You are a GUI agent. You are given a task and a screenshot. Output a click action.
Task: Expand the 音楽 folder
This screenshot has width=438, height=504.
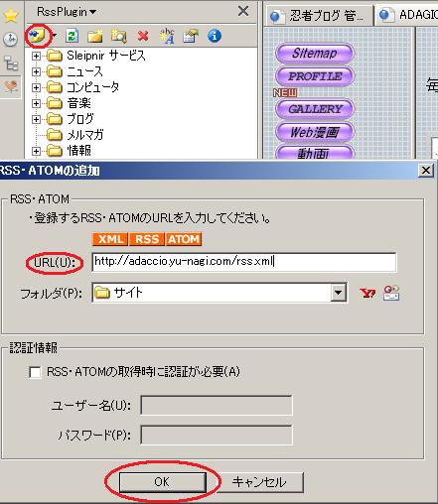click(36, 103)
